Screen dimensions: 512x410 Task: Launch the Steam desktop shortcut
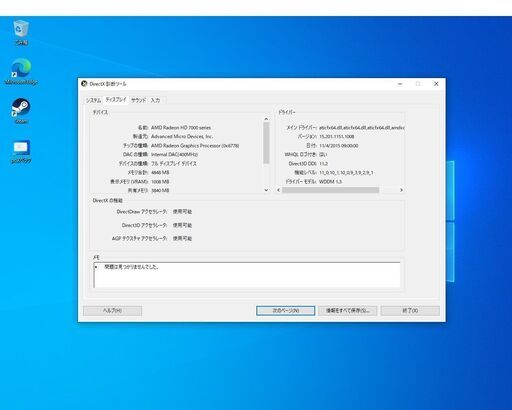coord(21,111)
